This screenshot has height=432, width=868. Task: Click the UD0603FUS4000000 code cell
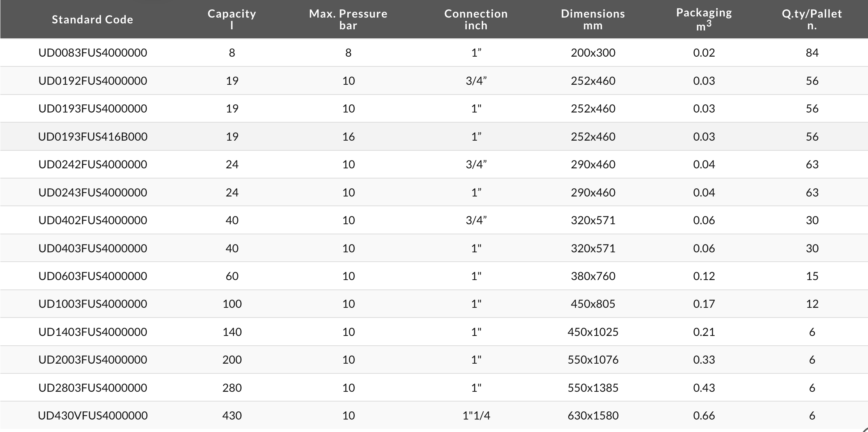(92, 276)
